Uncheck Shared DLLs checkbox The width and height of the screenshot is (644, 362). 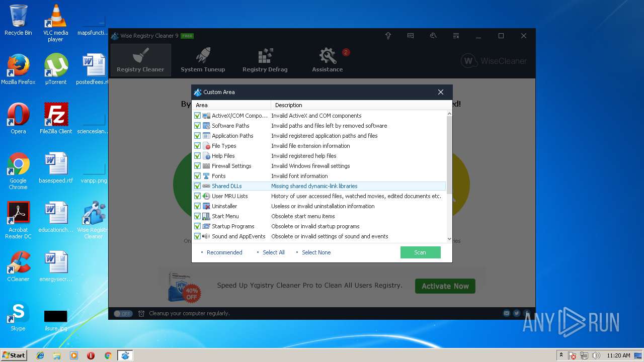pyautogui.click(x=197, y=186)
